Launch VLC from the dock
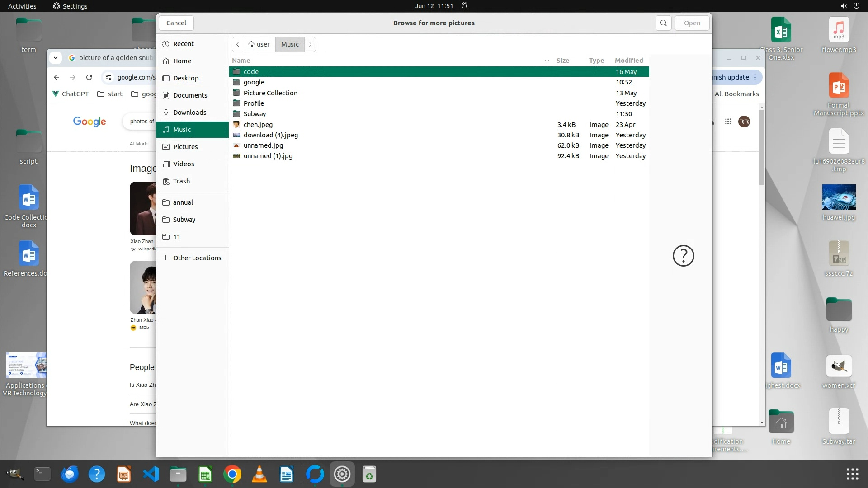 coord(259,474)
